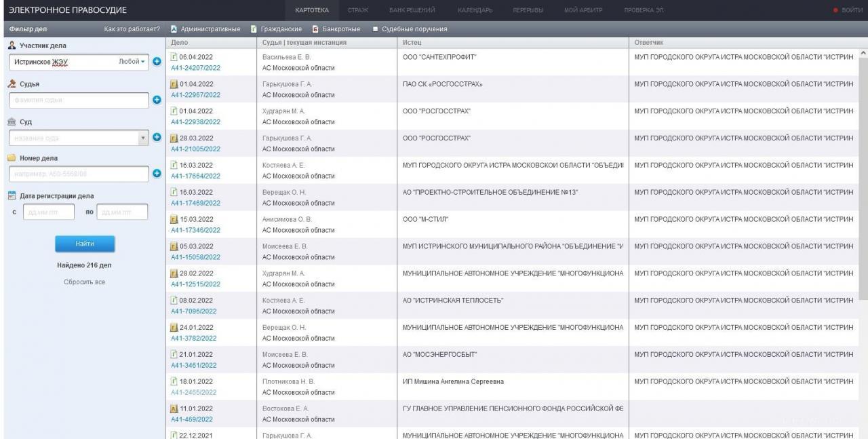Open the Любой participant type dropdown

pos(132,62)
